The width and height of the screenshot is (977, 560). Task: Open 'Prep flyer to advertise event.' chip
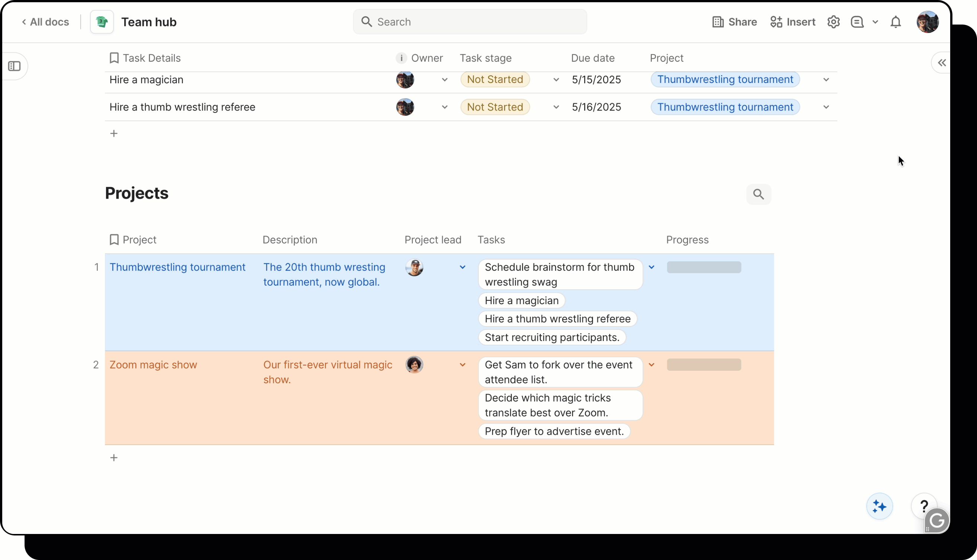(554, 431)
